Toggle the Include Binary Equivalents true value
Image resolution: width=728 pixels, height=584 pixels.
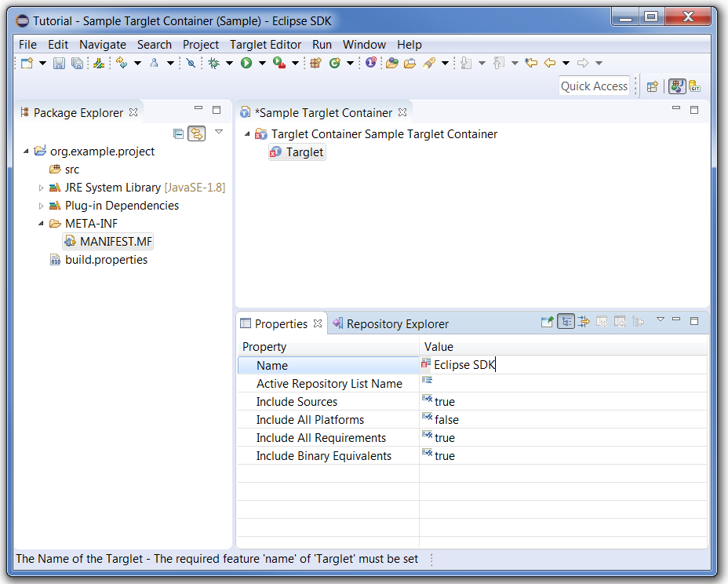[x=444, y=456]
